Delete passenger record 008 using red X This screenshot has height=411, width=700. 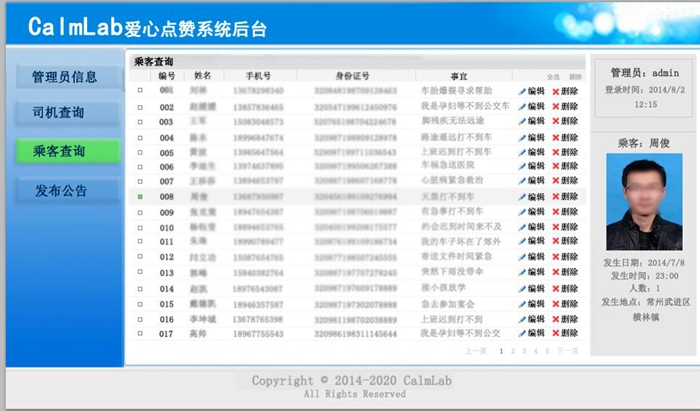point(556,198)
